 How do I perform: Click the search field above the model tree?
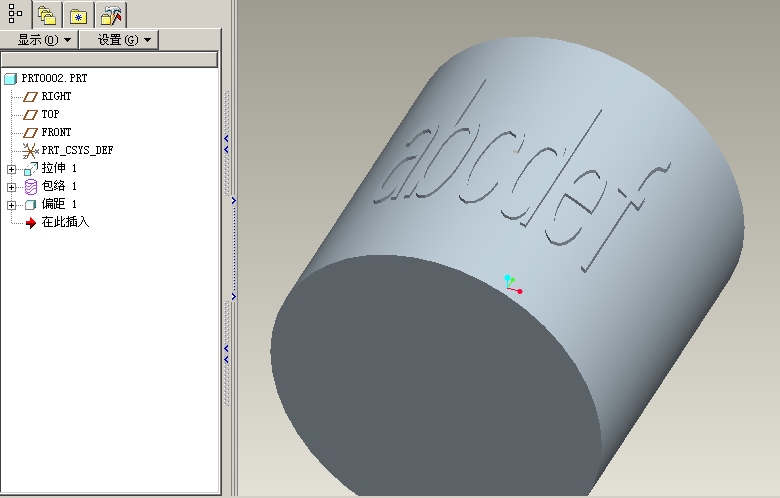(x=109, y=60)
